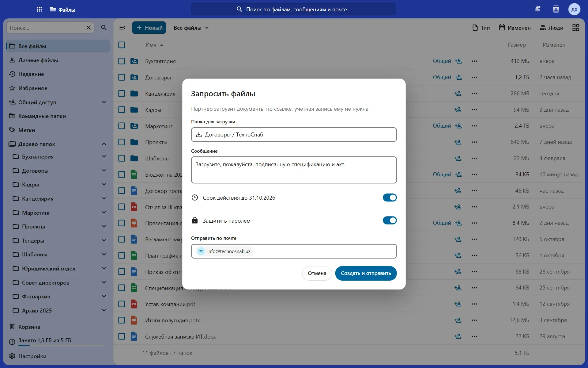Toggle Защитить паролем switch
The image size is (588, 368).
coord(390,220)
